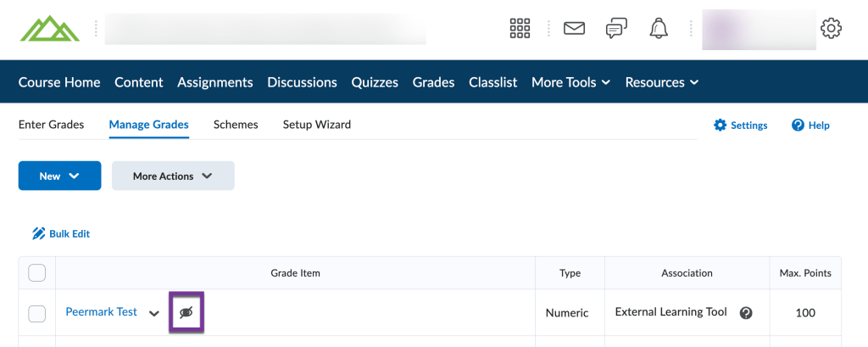The height and width of the screenshot is (347, 868).
Task: Open the Peermark Test context menu chevron
Action: [153, 313]
